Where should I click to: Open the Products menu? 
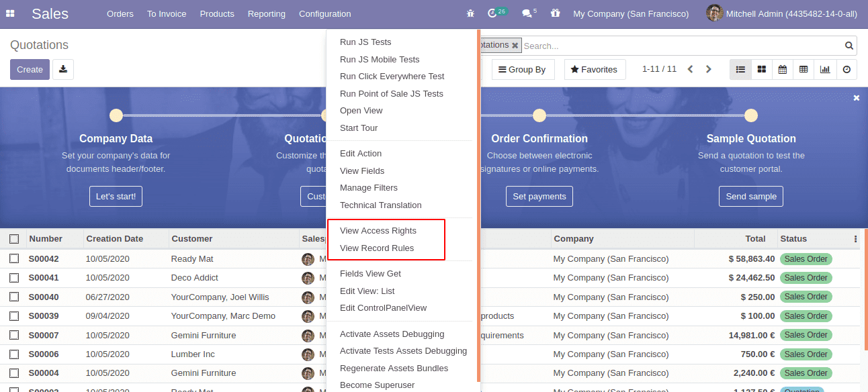pos(217,13)
